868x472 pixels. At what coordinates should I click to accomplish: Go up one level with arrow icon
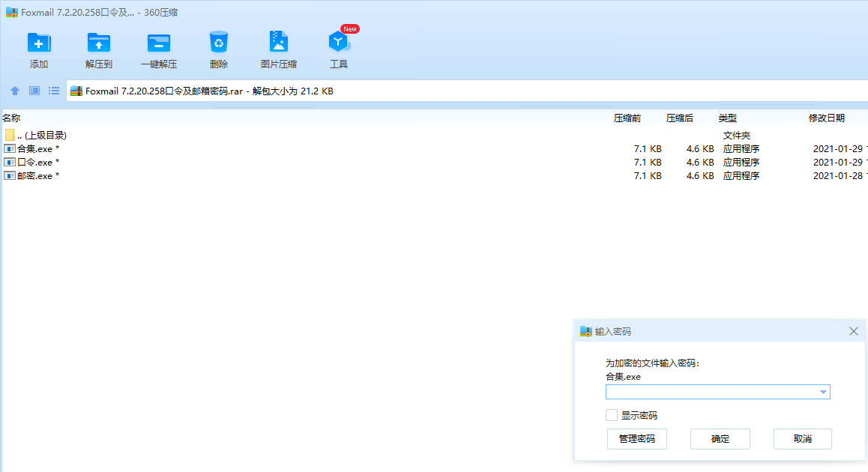[x=15, y=91]
